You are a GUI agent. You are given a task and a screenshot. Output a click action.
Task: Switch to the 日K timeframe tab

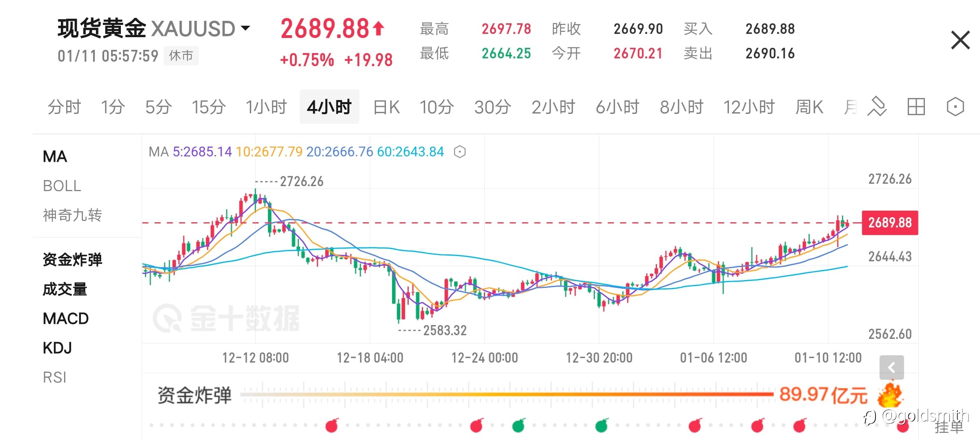coord(386,107)
